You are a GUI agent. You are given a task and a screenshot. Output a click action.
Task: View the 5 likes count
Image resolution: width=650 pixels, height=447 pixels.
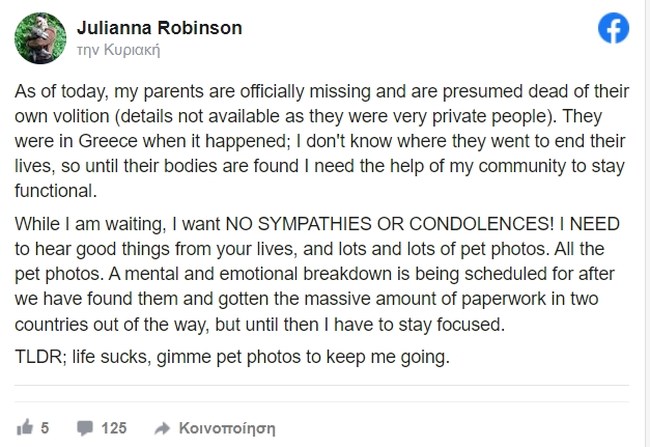click(45, 427)
